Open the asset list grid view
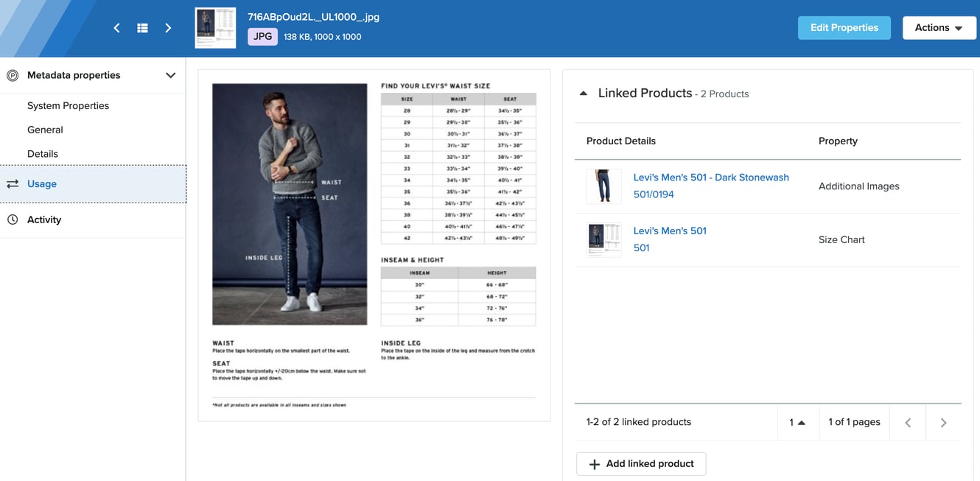980x481 pixels. tap(142, 28)
